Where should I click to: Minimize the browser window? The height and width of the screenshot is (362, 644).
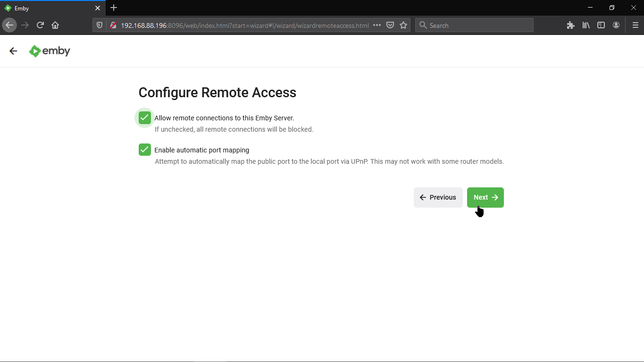point(590,8)
